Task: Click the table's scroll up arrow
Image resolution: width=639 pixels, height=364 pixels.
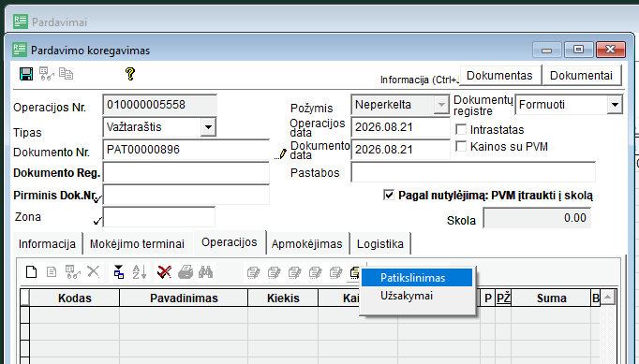Action: 608,298
